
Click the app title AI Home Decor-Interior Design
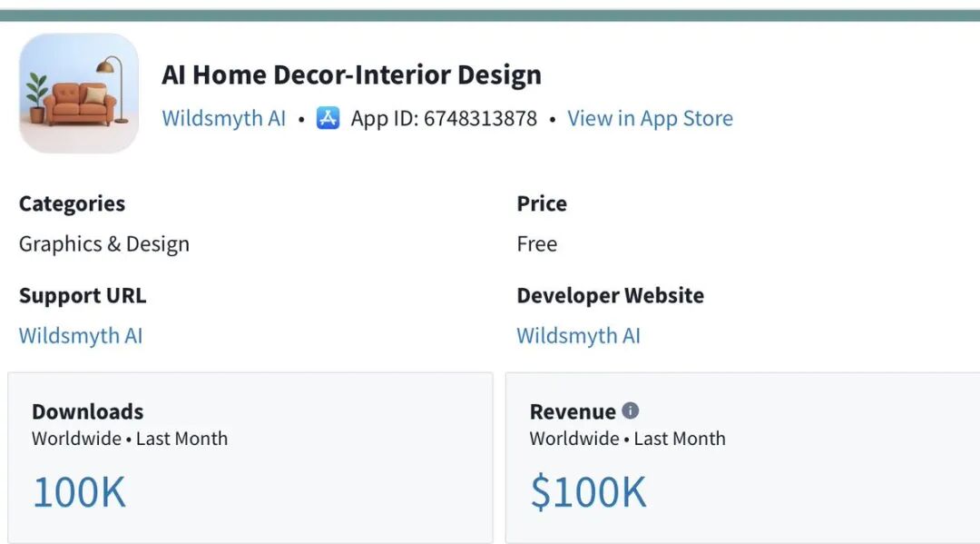point(351,74)
